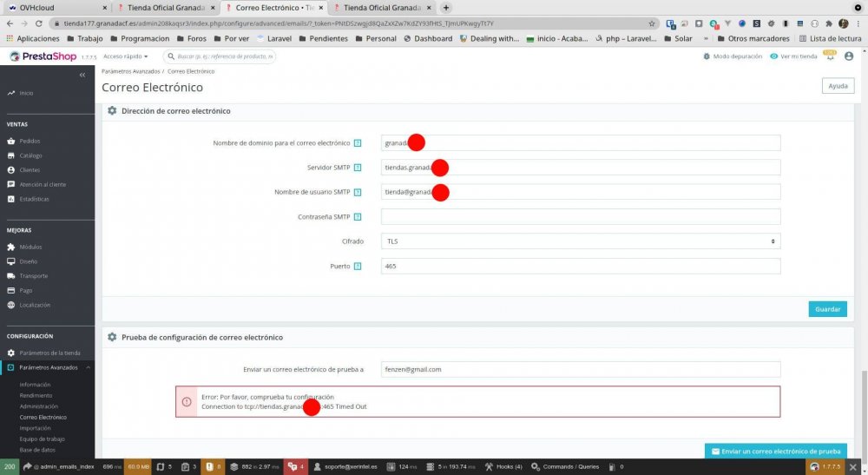Click Parámetros Avanzados breadcrumb link

pyautogui.click(x=131, y=71)
